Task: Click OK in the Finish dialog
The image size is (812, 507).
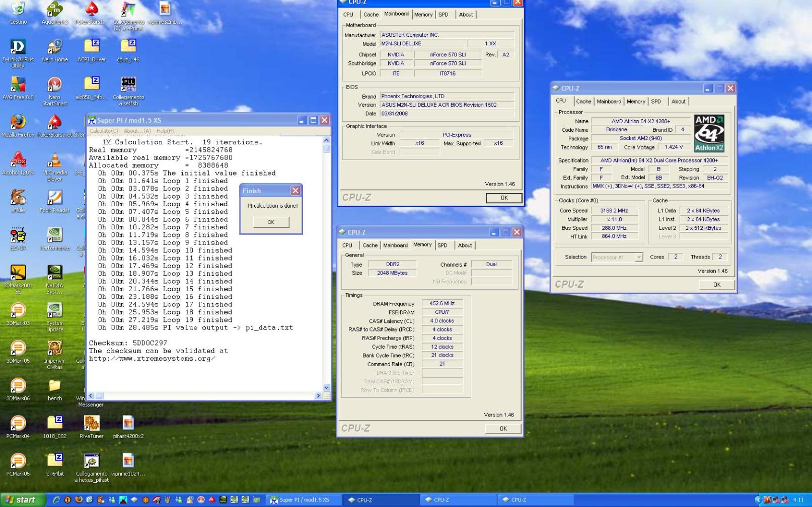Action: pos(271,222)
